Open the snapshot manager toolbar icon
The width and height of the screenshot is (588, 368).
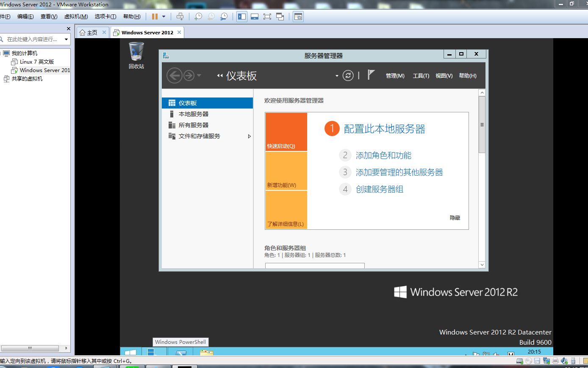223,17
